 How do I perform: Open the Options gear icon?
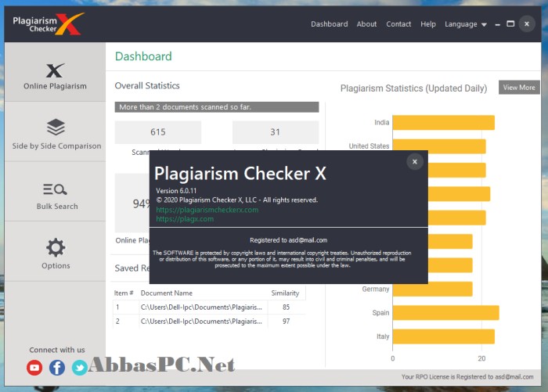pos(56,247)
